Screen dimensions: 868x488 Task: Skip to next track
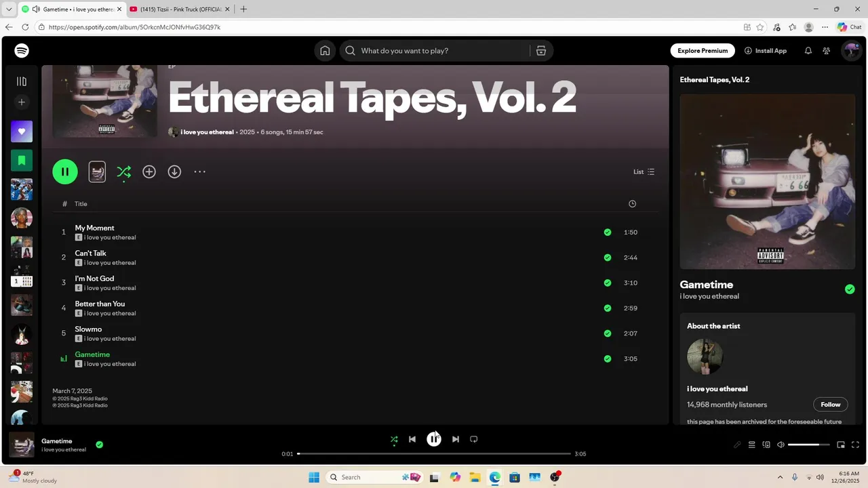[x=456, y=439]
